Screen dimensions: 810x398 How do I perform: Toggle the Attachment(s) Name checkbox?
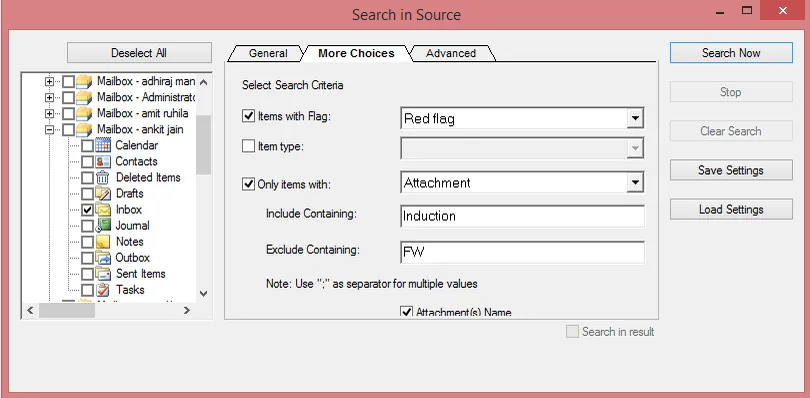tap(407, 312)
